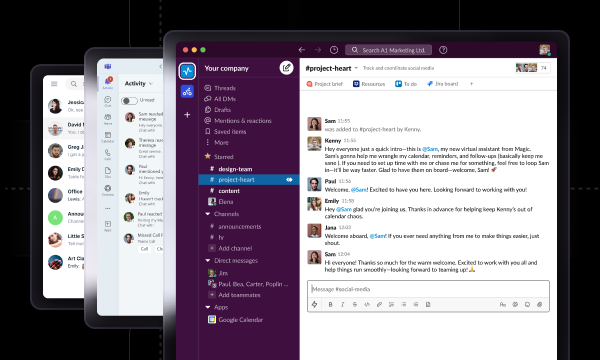Collapse the Apps section in Slack sidebar

coord(208,307)
